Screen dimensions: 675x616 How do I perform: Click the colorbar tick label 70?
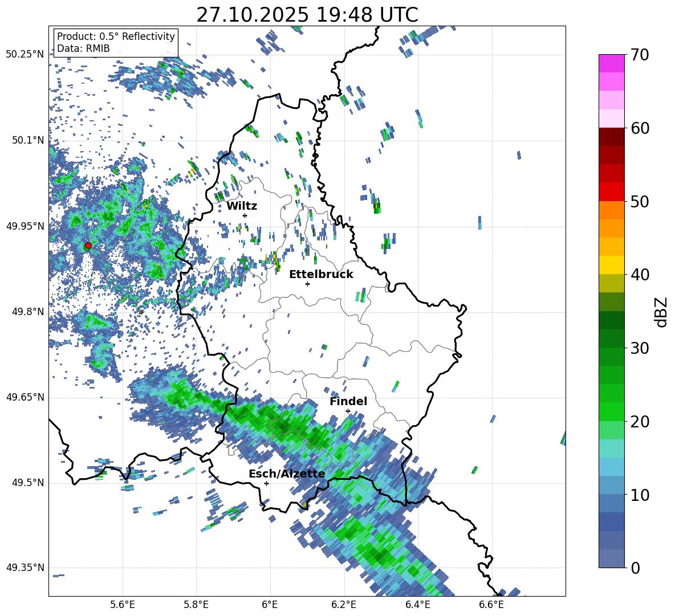(640, 55)
